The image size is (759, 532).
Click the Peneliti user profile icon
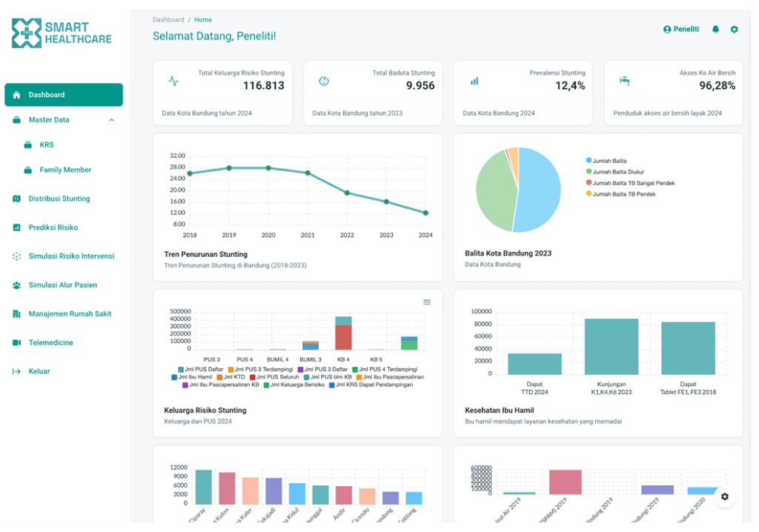point(667,30)
